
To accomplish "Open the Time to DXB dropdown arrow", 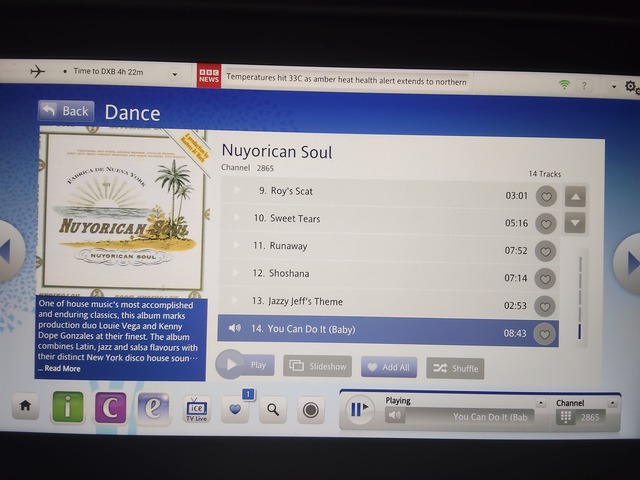I will pyautogui.click(x=175, y=75).
